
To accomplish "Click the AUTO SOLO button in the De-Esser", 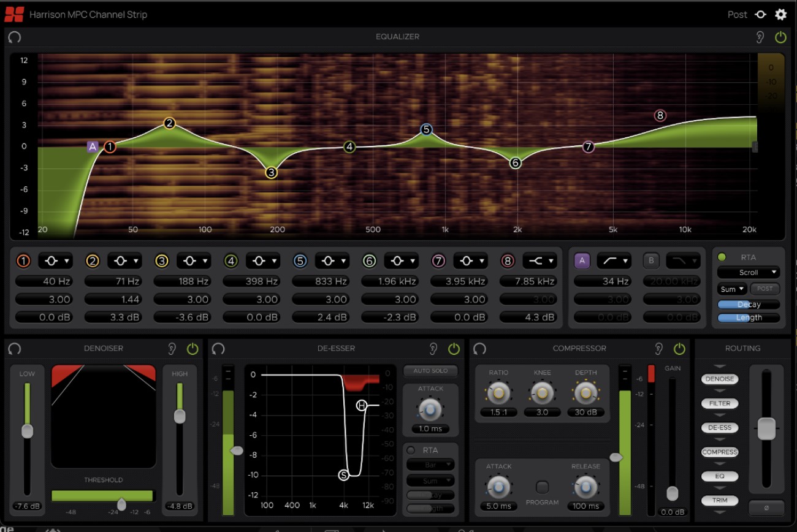I will point(430,371).
